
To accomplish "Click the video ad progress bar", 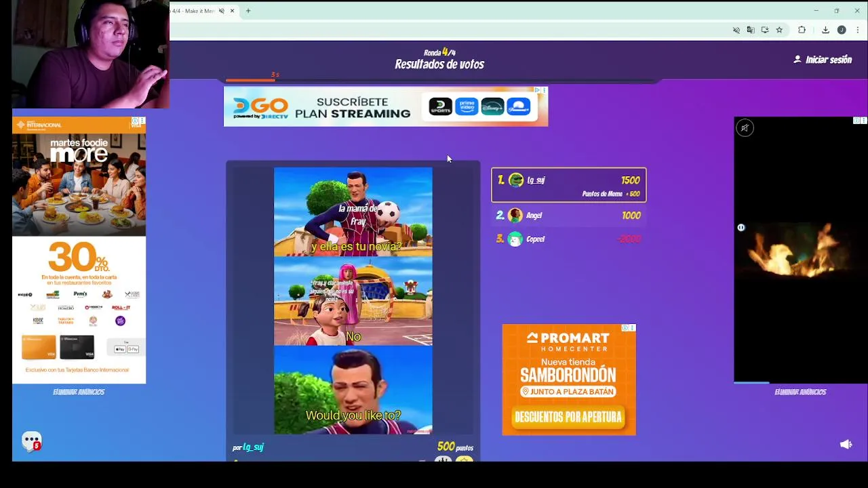I will click(x=800, y=382).
